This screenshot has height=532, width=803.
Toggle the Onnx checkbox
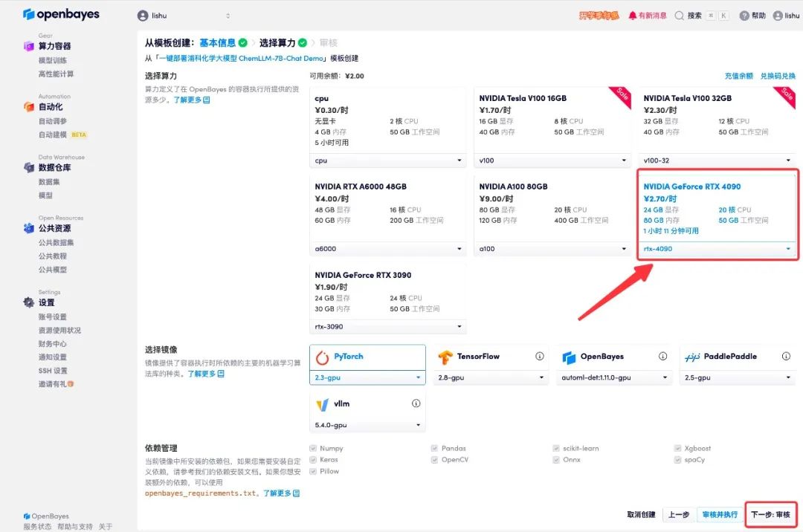(x=555, y=459)
